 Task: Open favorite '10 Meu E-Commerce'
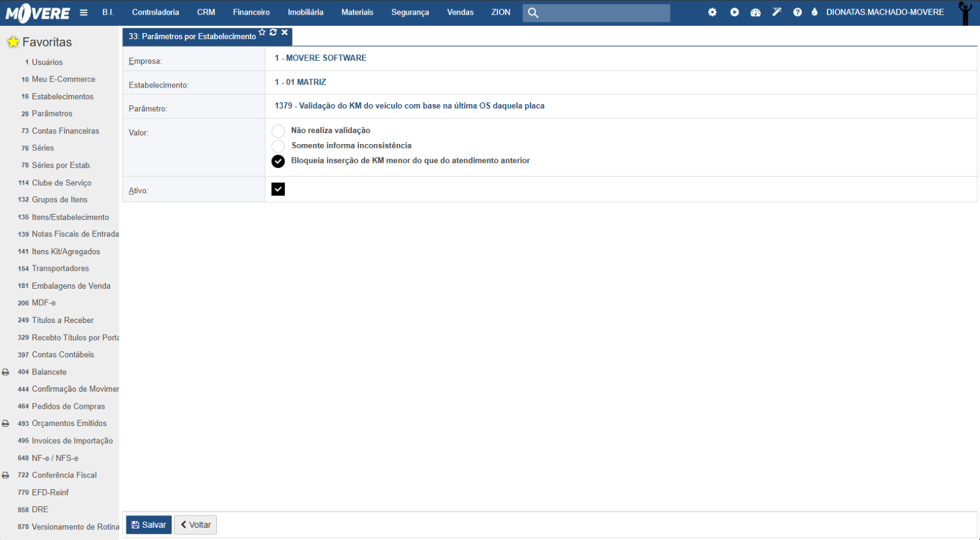pos(58,80)
